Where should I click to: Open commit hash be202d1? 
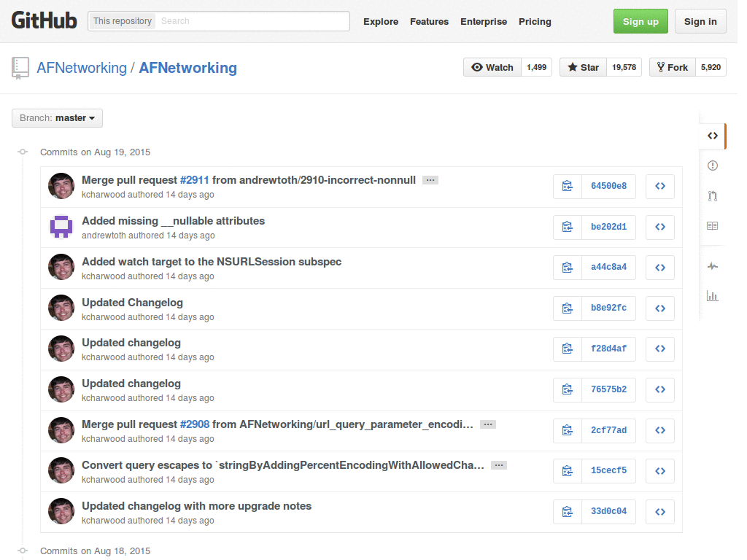pyautogui.click(x=609, y=227)
